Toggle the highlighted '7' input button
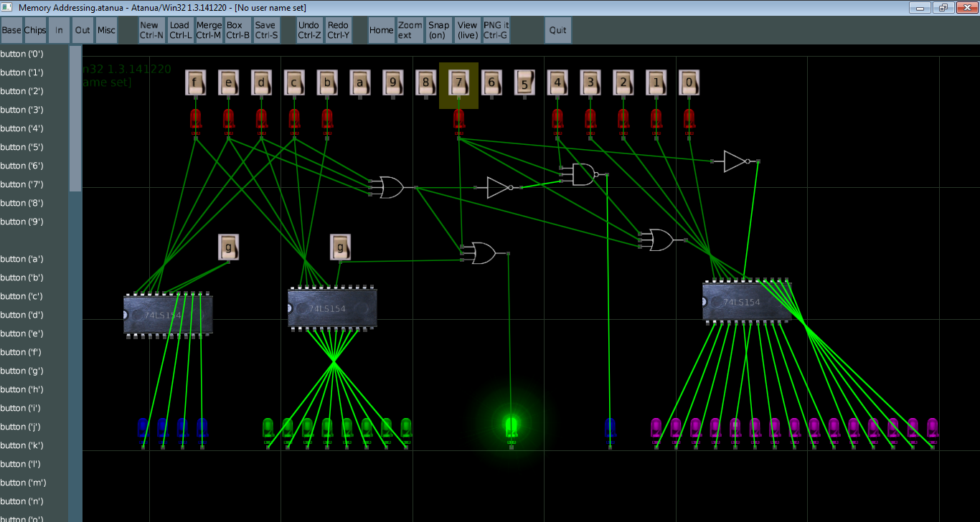This screenshot has height=522, width=980. tap(458, 83)
